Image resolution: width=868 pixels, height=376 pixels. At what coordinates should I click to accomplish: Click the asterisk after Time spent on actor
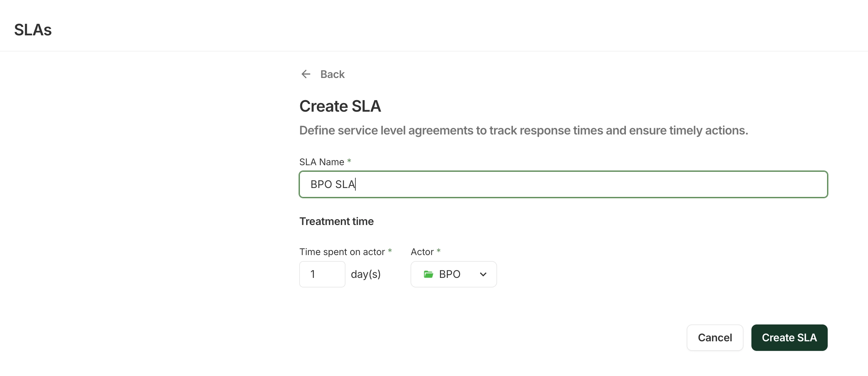tap(390, 251)
